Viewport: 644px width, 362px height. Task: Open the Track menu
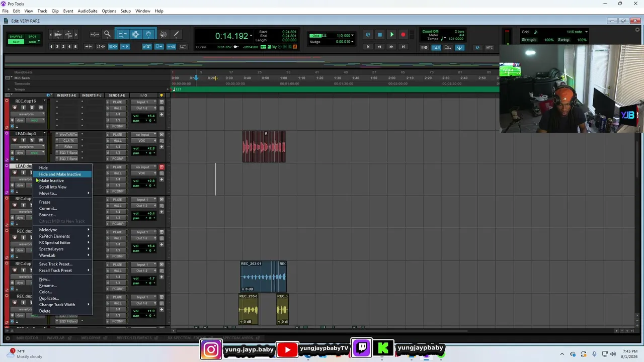point(42,11)
